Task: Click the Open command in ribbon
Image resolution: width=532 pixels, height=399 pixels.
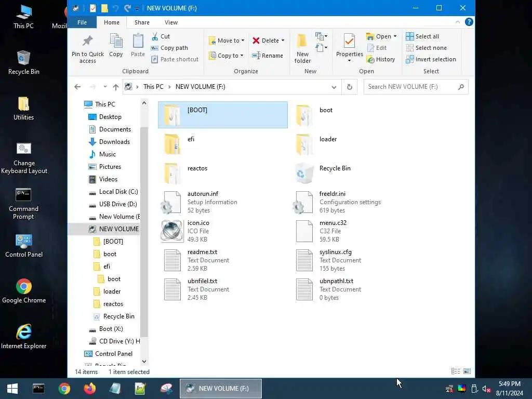Action: click(x=379, y=36)
